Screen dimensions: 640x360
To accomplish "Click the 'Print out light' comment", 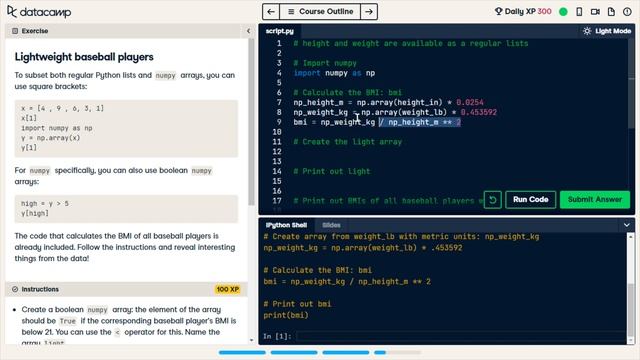I will 331,171.
